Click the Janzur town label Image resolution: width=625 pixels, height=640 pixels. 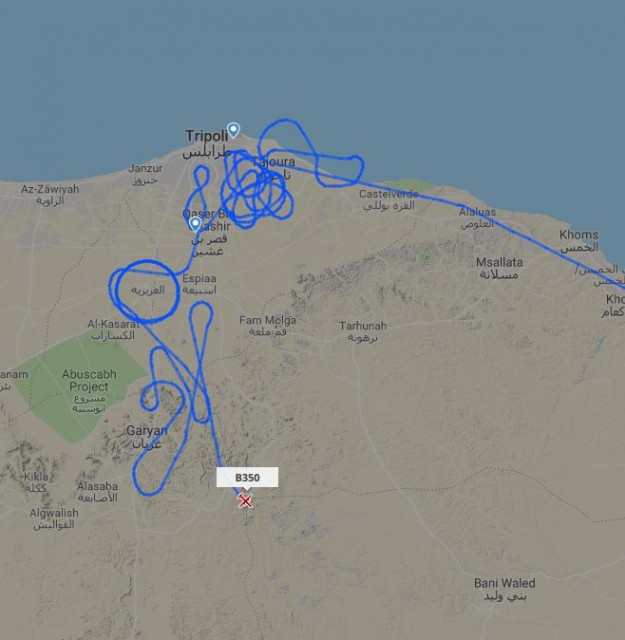(145, 168)
